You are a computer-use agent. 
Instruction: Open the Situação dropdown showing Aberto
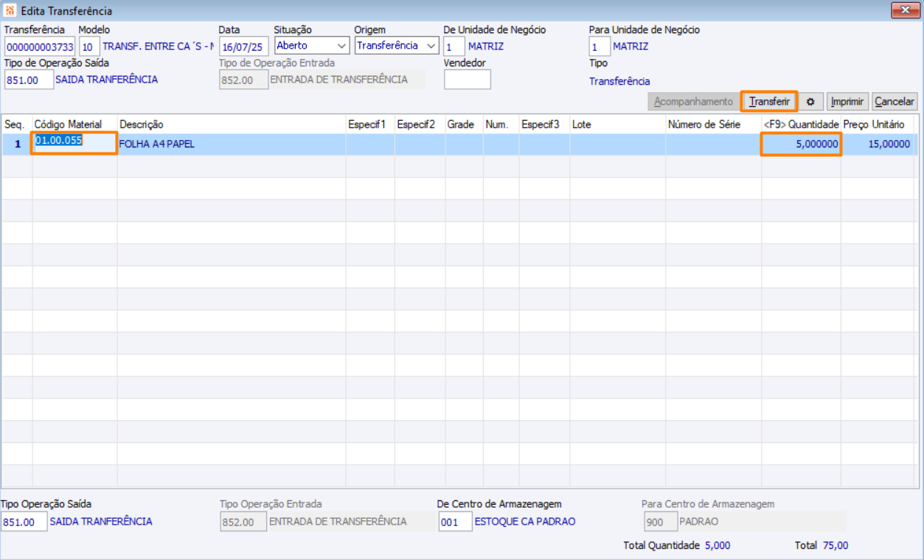coord(311,46)
